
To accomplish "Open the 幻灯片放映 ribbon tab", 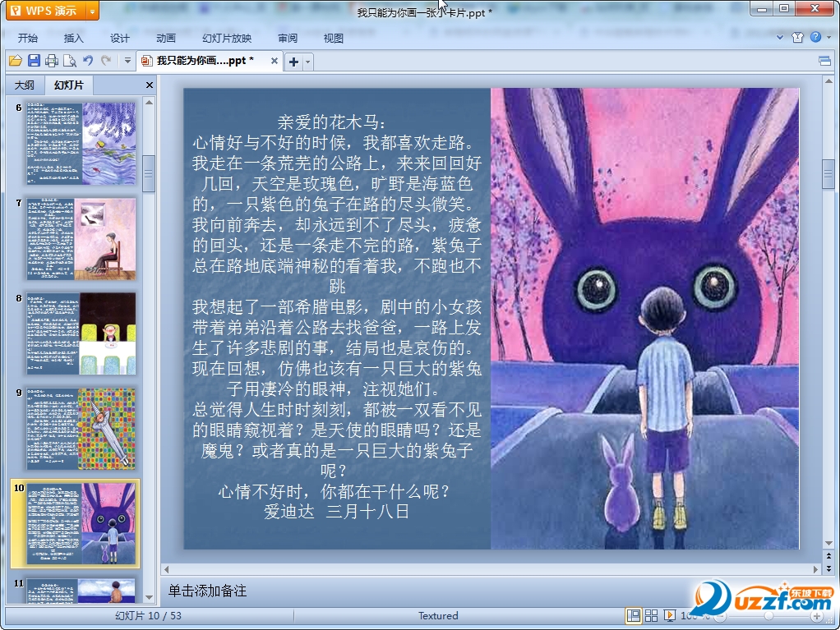I will coord(227,38).
